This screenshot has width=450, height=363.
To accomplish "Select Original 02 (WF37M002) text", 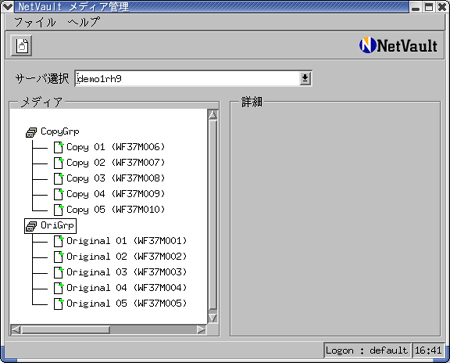I will (x=127, y=257).
